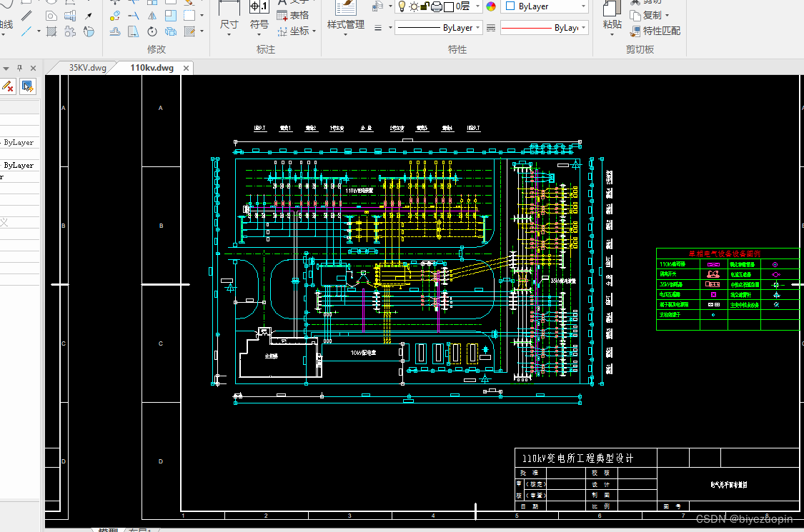Click the 特性 panel label
This screenshot has width=804, height=532.
point(457,49)
